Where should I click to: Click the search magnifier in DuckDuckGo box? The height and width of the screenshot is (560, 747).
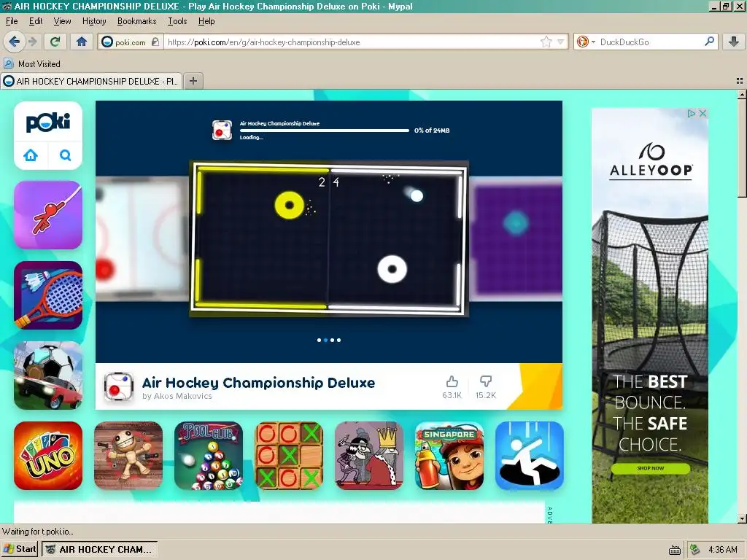[709, 42]
